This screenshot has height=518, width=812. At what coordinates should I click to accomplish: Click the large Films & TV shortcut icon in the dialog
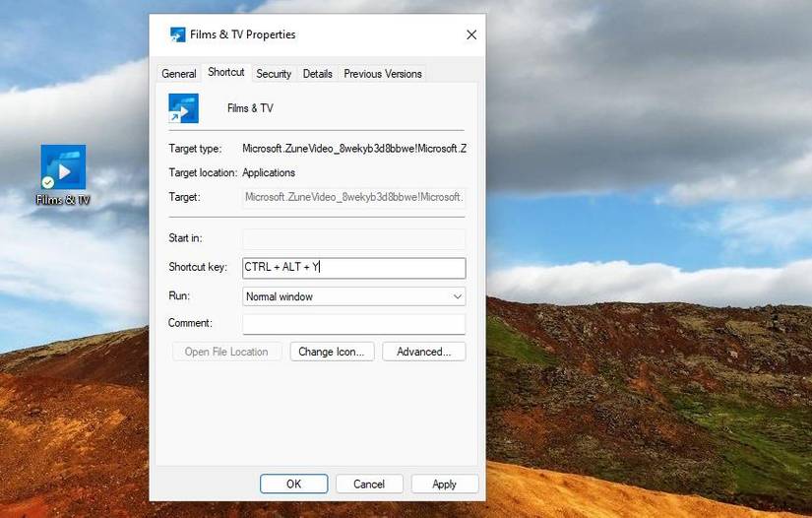point(183,108)
